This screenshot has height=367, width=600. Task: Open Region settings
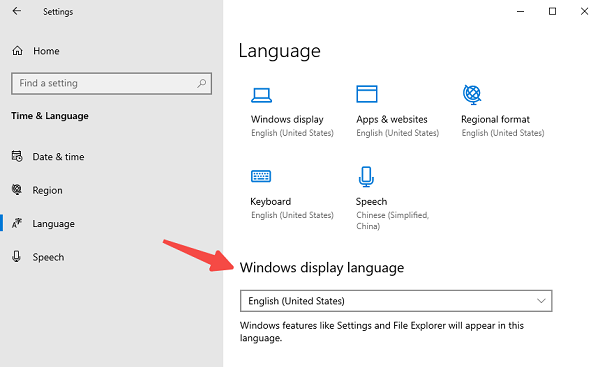(x=47, y=190)
